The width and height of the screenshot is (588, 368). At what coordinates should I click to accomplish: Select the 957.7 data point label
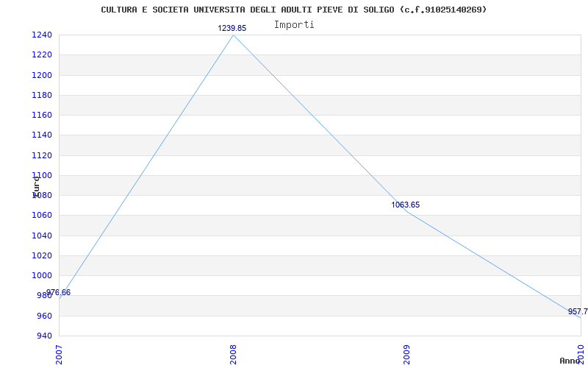578,311
